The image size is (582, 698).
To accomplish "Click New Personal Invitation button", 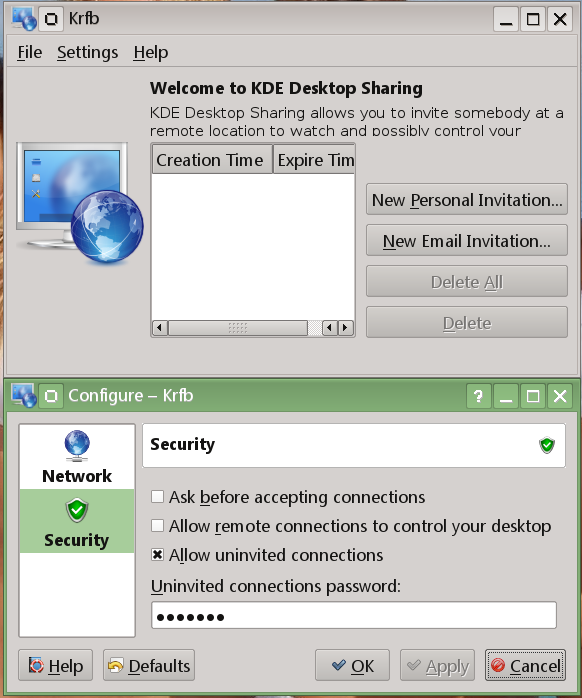I will pyautogui.click(x=467, y=200).
